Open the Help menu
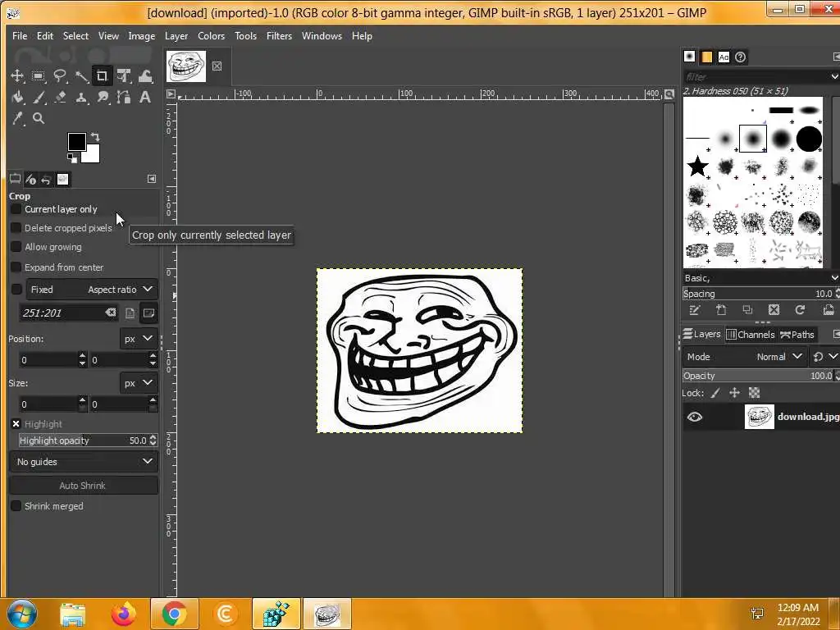Image resolution: width=840 pixels, height=630 pixels. pyautogui.click(x=362, y=36)
